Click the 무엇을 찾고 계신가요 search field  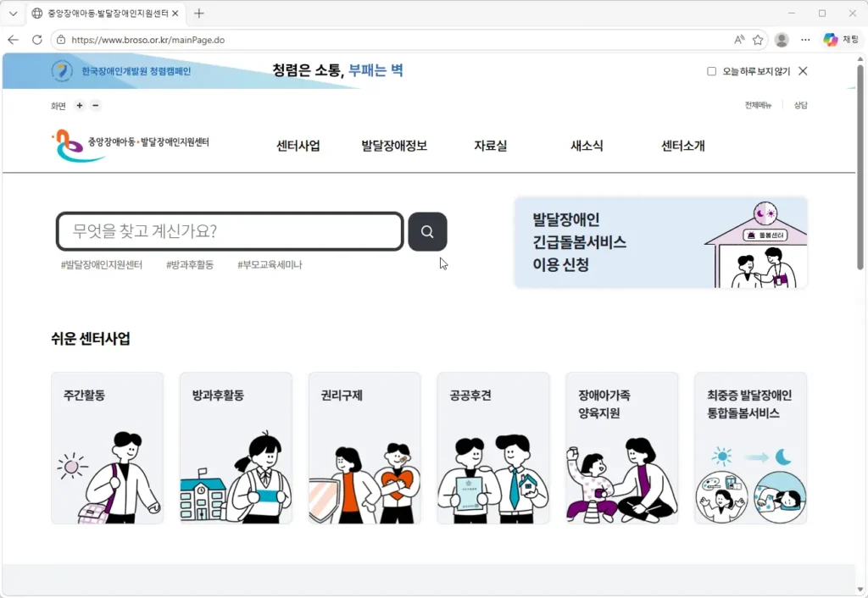[229, 231]
